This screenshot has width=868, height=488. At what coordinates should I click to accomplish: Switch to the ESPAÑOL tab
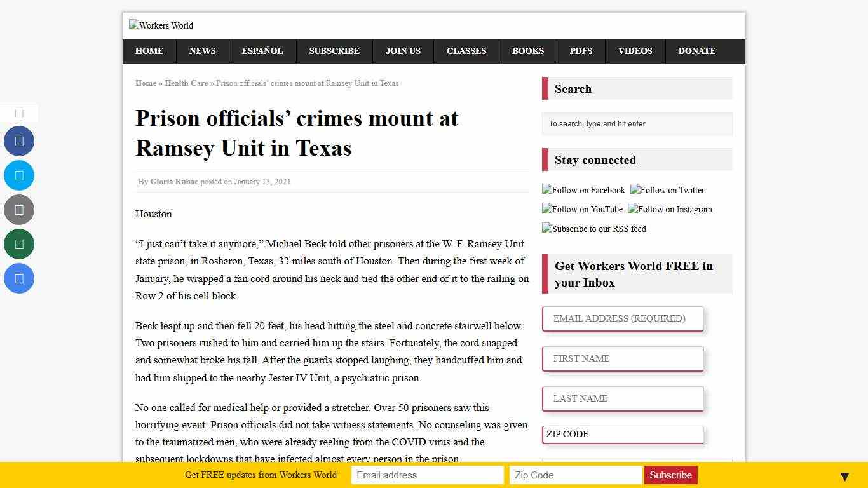pyautogui.click(x=262, y=51)
